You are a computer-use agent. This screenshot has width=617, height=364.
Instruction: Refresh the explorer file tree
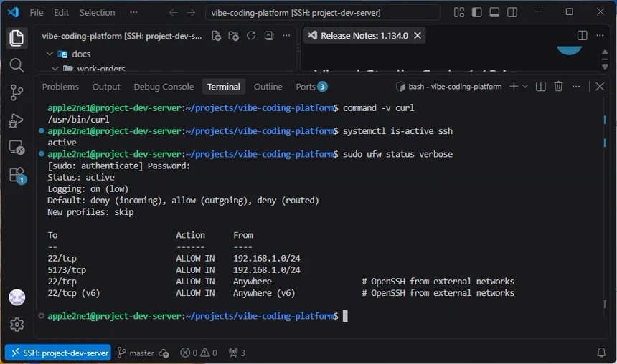251,36
